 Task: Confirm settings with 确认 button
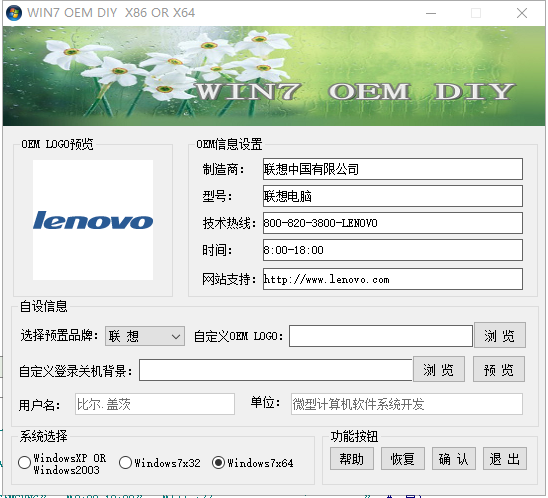(x=454, y=459)
